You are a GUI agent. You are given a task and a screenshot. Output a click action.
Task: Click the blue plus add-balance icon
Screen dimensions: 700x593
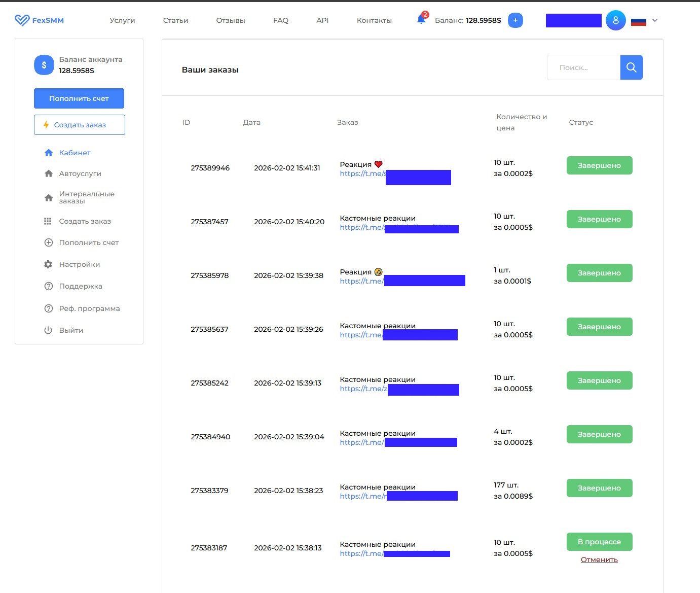515,20
